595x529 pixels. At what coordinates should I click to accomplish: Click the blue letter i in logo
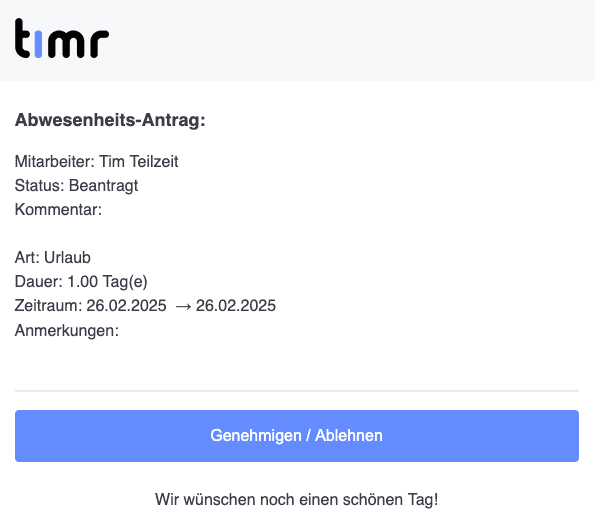38,44
